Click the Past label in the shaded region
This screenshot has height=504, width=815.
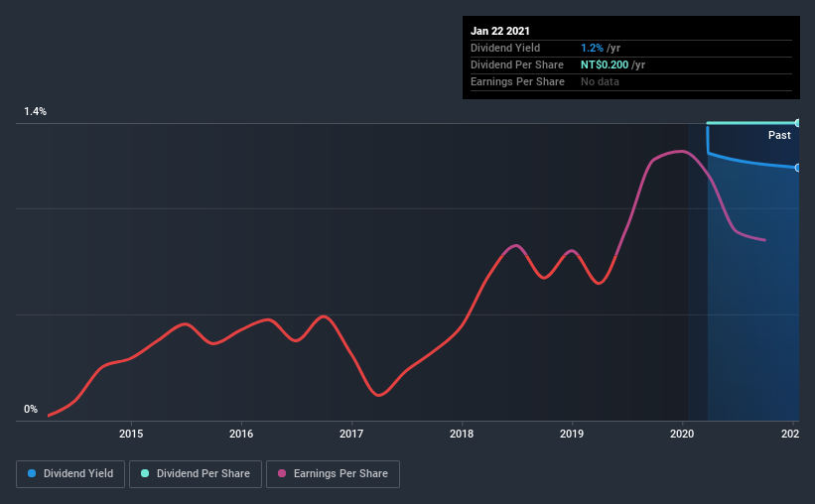[x=779, y=135]
